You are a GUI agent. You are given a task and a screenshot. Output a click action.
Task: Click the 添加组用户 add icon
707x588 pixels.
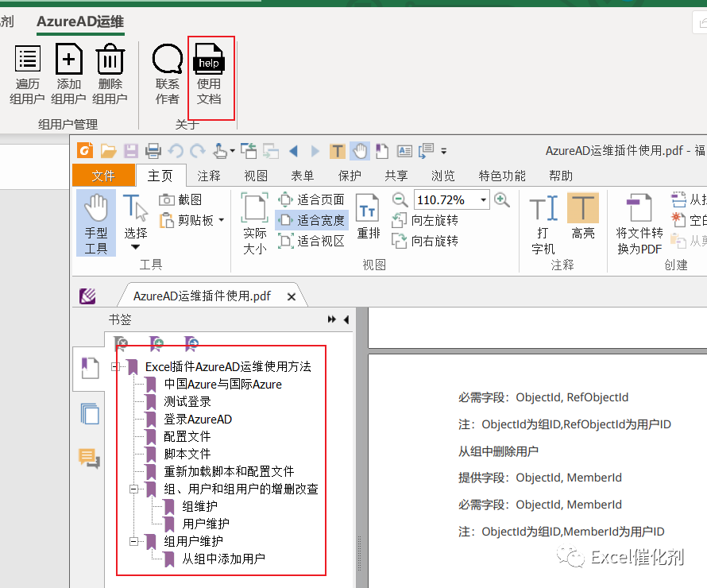[68, 59]
